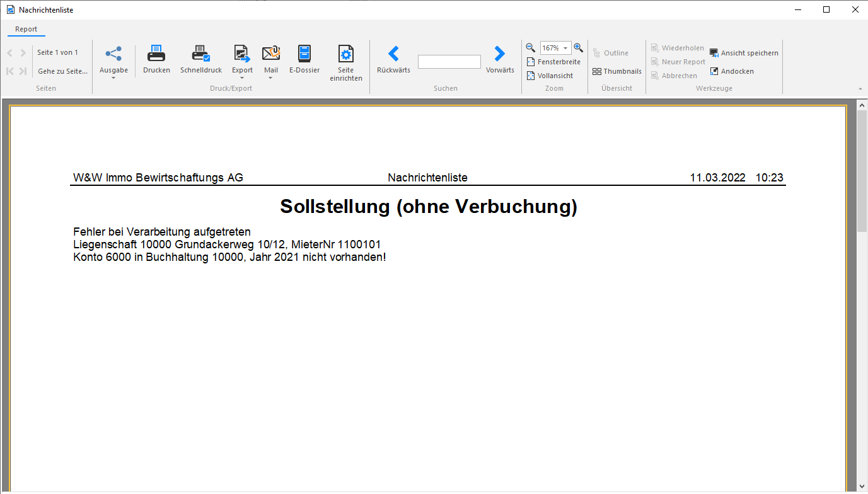The height and width of the screenshot is (494, 868).
Task: Click the vertical scrollbar thumb
Action: pos(862,171)
